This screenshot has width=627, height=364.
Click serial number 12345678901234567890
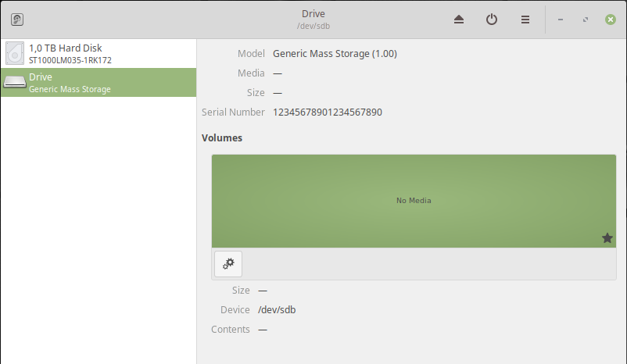tap(328, 112)
